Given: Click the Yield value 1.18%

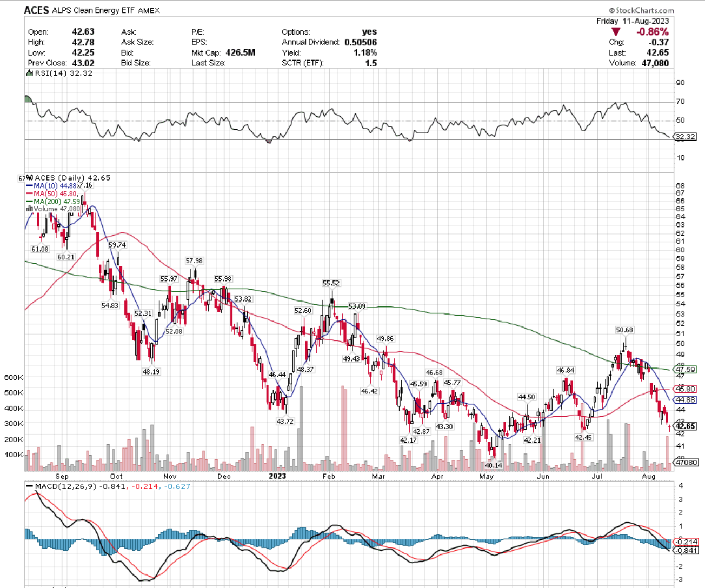Looking at the screenshot, I should pos(365,52).
